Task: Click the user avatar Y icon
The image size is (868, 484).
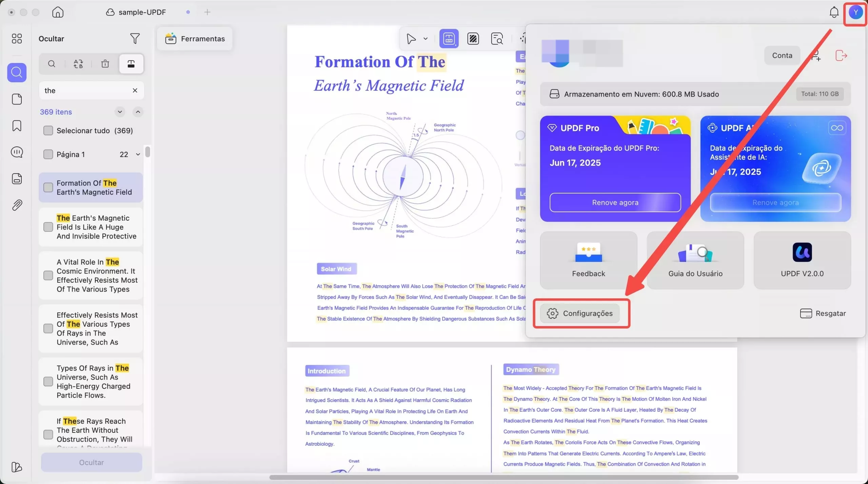Action: tap(855, 13)
